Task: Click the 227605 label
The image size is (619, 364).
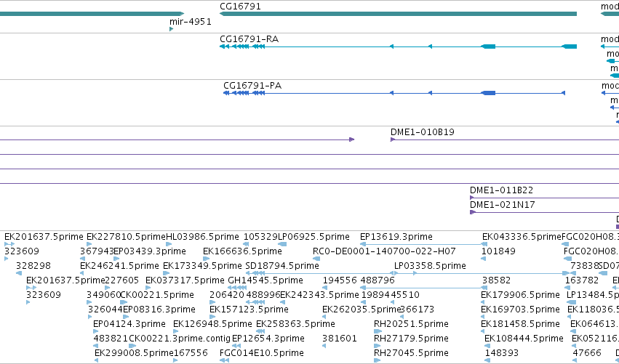Action: coord(122,280)
